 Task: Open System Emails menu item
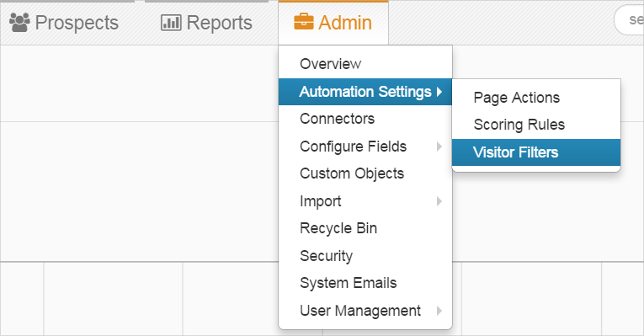pyautogui.click(x=365, y=283)
